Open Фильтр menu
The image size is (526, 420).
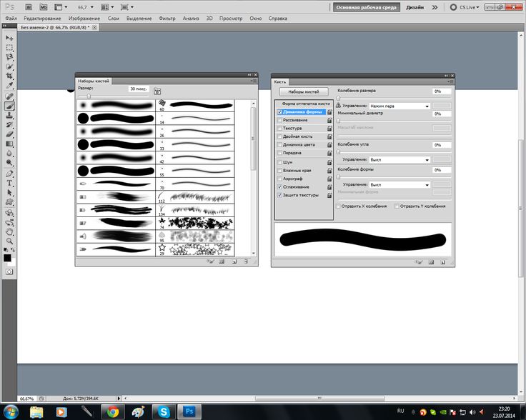click(167, 19)
